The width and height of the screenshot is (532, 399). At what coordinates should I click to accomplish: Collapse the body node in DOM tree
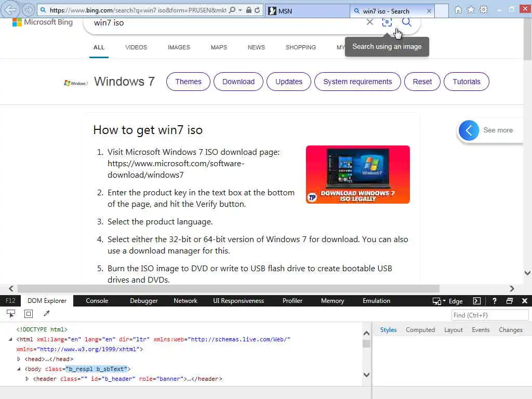[19, 369]
